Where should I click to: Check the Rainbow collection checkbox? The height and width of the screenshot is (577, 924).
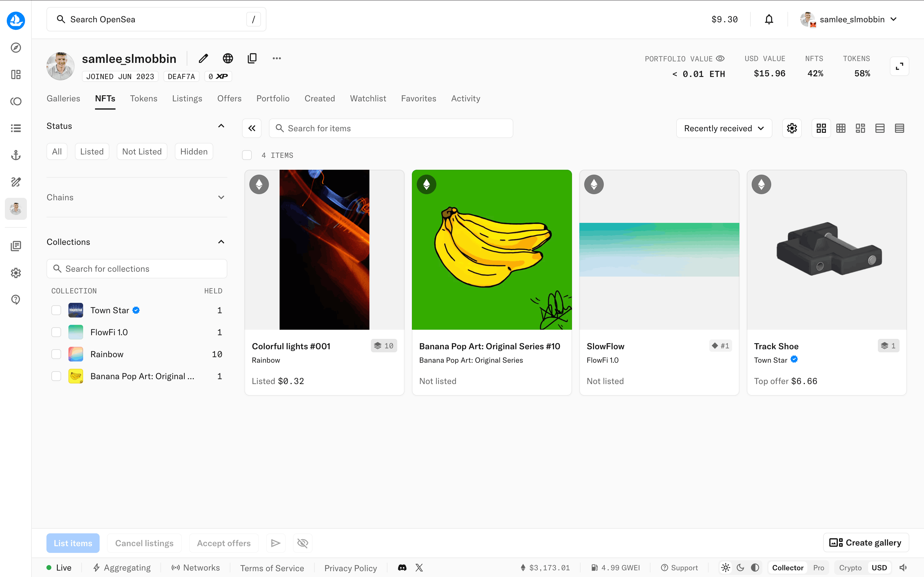tap(56, 354)
